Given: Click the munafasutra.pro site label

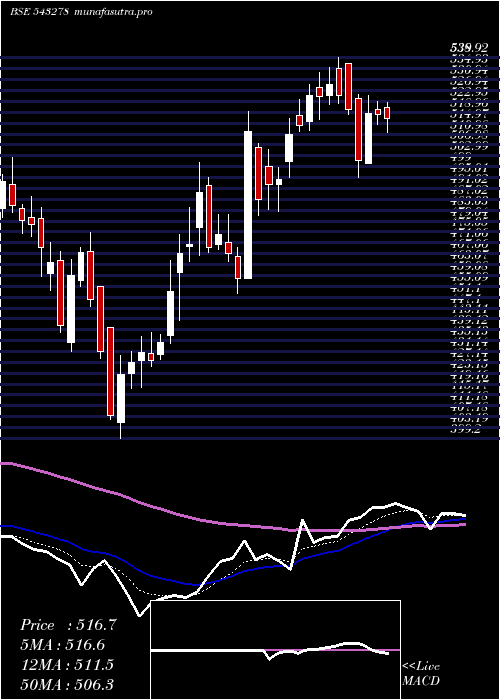Looking at the screenshot, I should 114,11.
